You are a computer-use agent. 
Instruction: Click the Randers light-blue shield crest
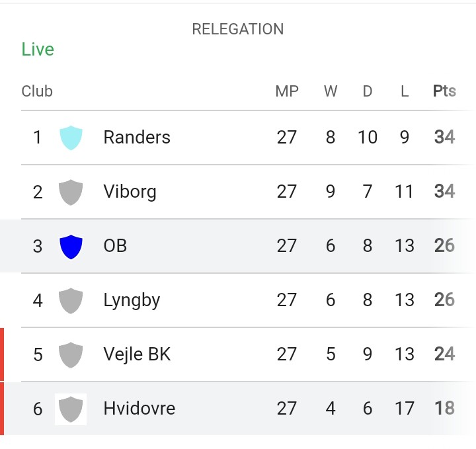click(71, 138)
